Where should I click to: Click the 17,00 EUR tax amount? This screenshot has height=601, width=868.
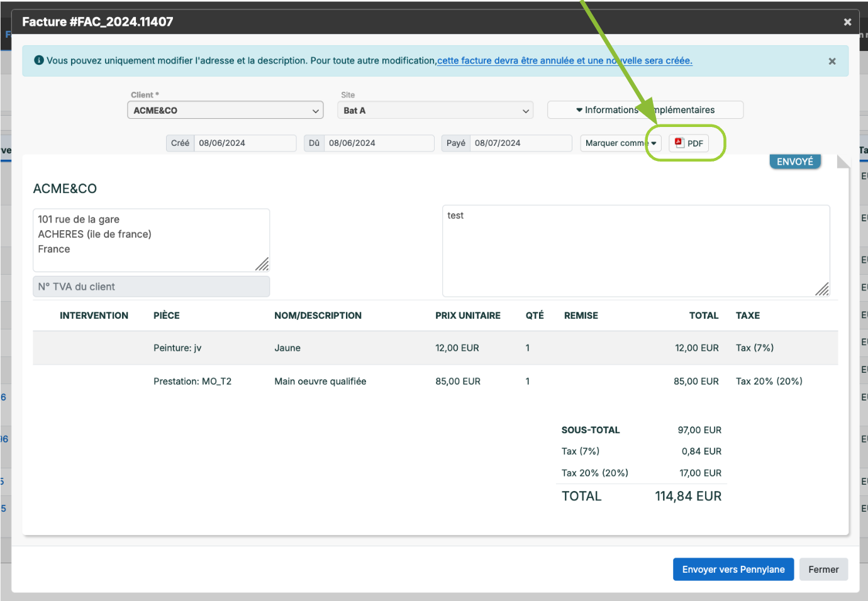click(x=700, y=473)
